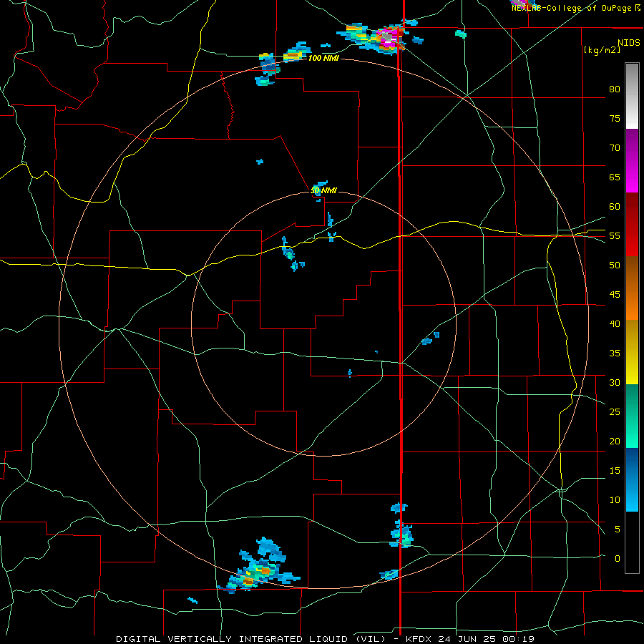
Task: Click the 50 value on the scale
Action: 615,265
